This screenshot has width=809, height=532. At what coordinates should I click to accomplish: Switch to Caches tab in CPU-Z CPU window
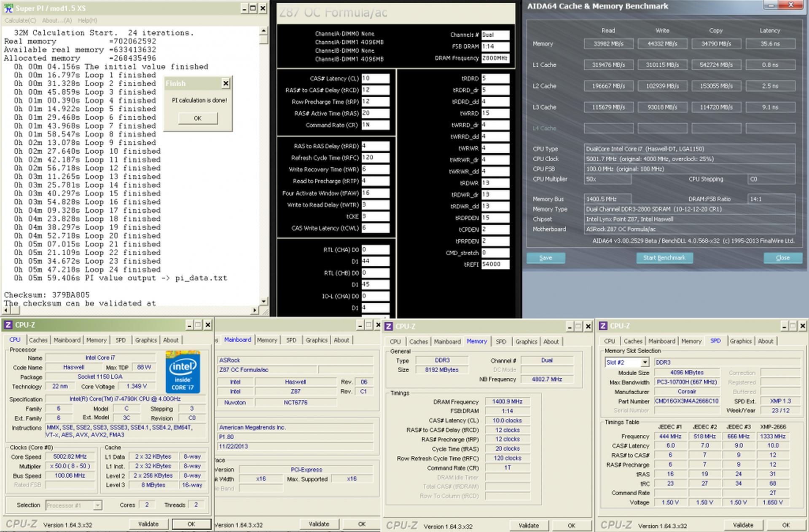click(x=38, y=340)
